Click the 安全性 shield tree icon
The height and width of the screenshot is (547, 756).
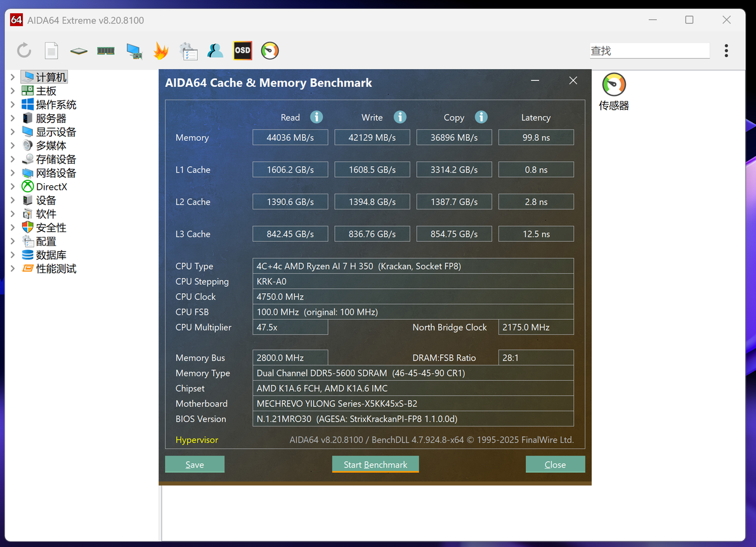click(x=27, y=227)
